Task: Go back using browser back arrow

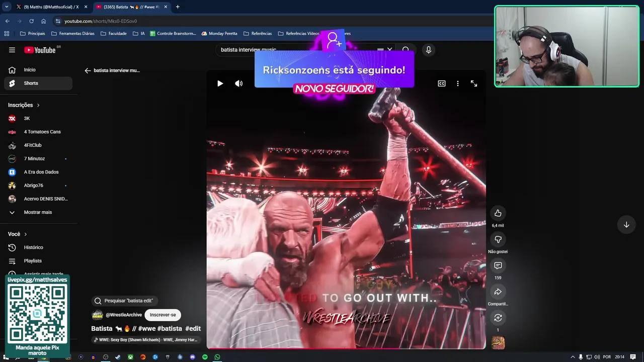Action: coord(7,21)
